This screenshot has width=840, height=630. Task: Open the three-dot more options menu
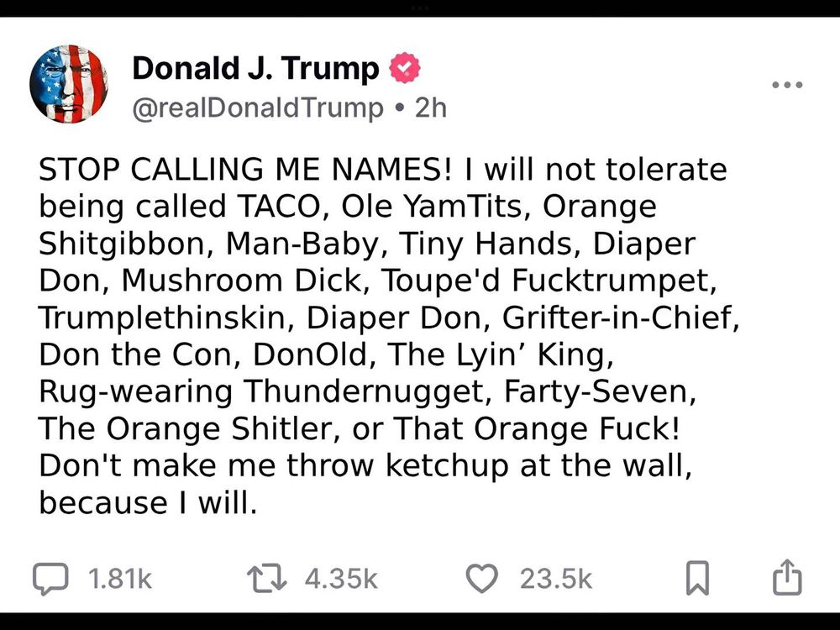click(787, 85)
